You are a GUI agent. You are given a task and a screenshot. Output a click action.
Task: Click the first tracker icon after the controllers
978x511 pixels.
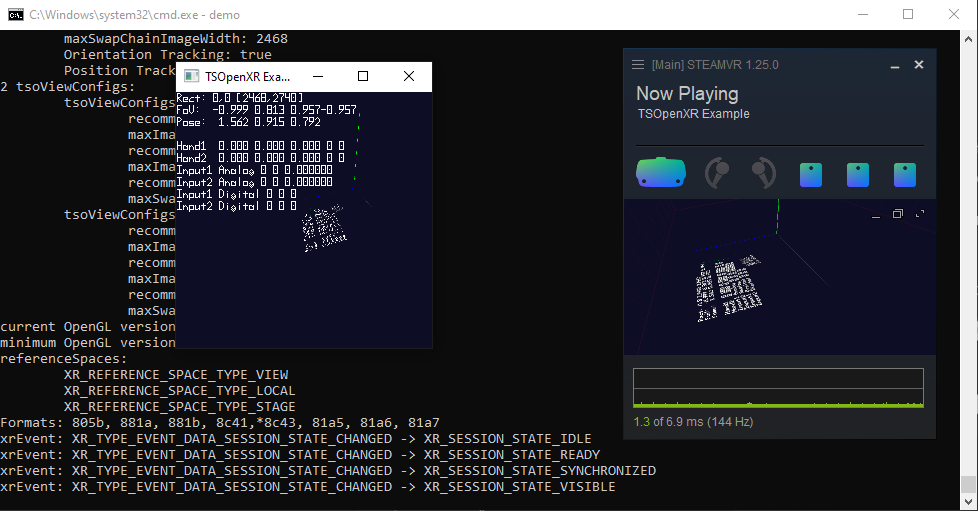(x=811, y=175)
